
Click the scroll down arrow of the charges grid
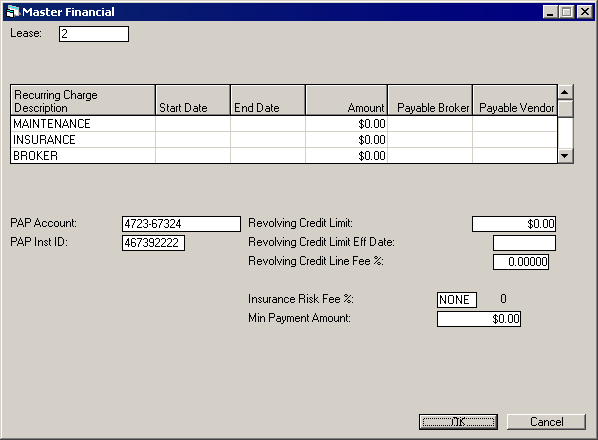(x=565, y=156)
